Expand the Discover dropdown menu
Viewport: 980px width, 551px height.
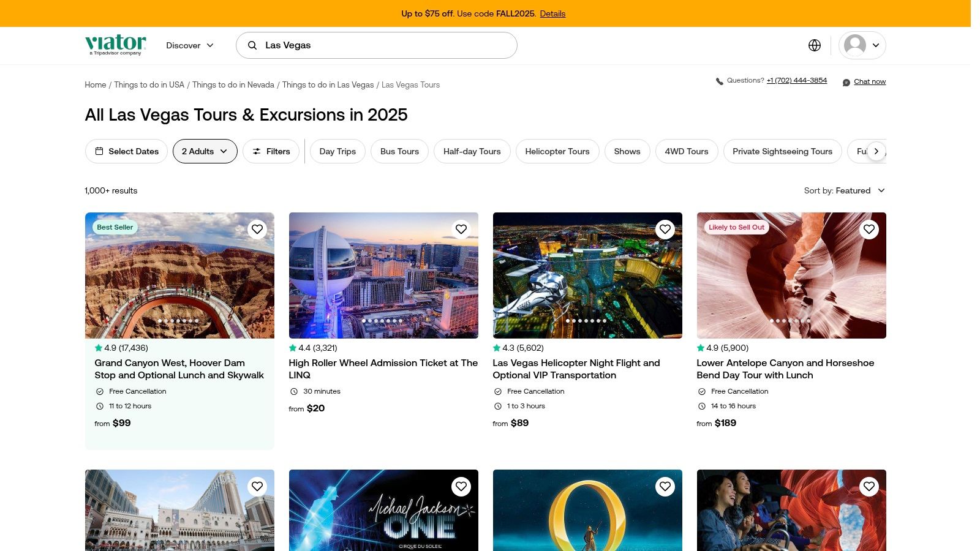[190, 45]
